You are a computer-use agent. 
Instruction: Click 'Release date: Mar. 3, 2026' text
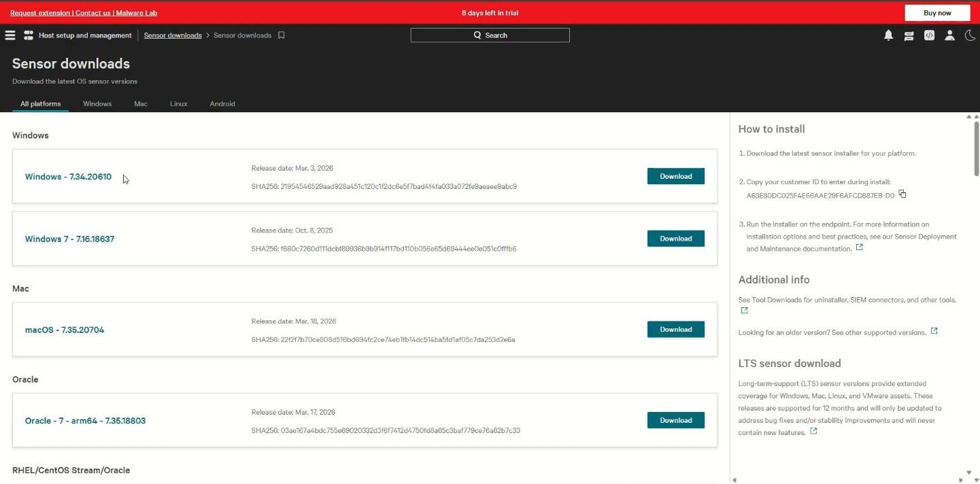click(x=292, y=168)
